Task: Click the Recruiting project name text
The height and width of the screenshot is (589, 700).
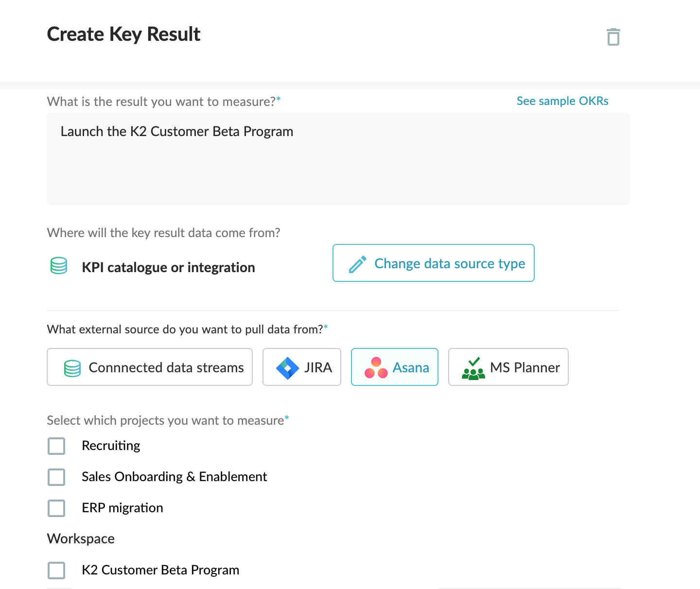Action: (111, 446)
